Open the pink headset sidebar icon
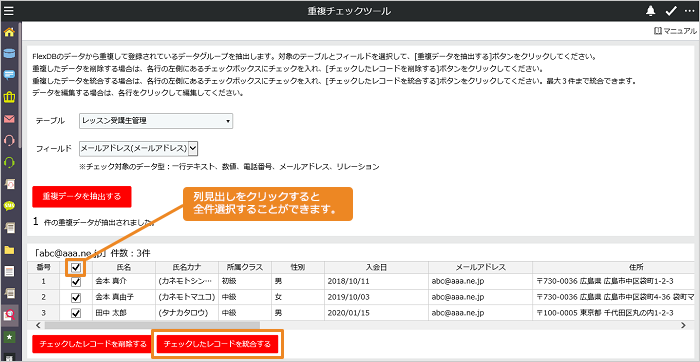 [x=9, y=140]
